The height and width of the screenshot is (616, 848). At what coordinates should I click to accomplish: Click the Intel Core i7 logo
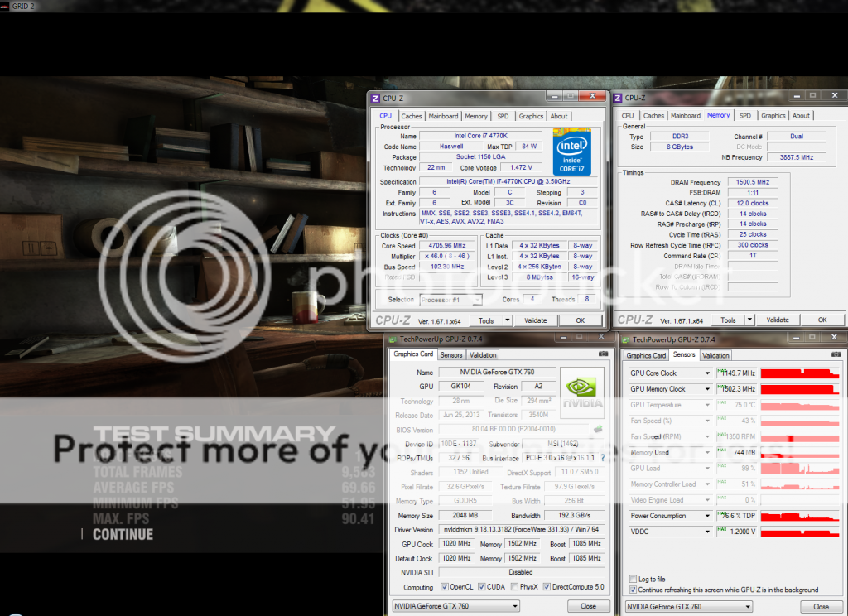tap(571, 150)
